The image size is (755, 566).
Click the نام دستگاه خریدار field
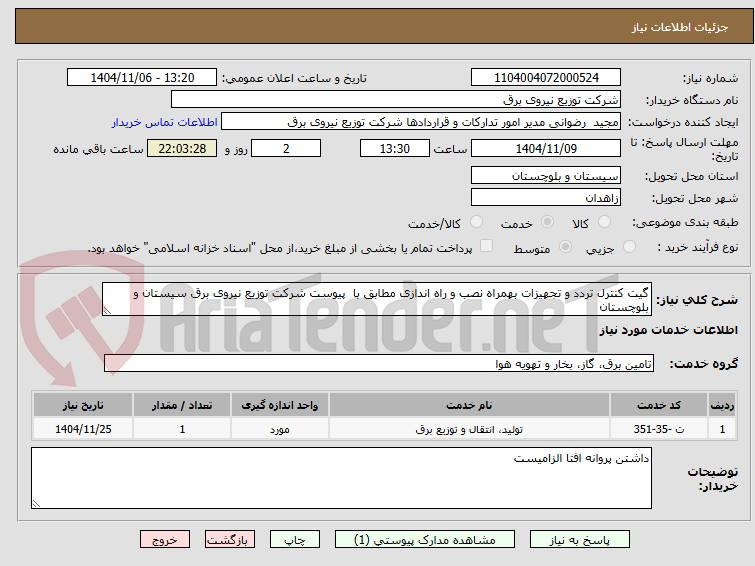396,99
